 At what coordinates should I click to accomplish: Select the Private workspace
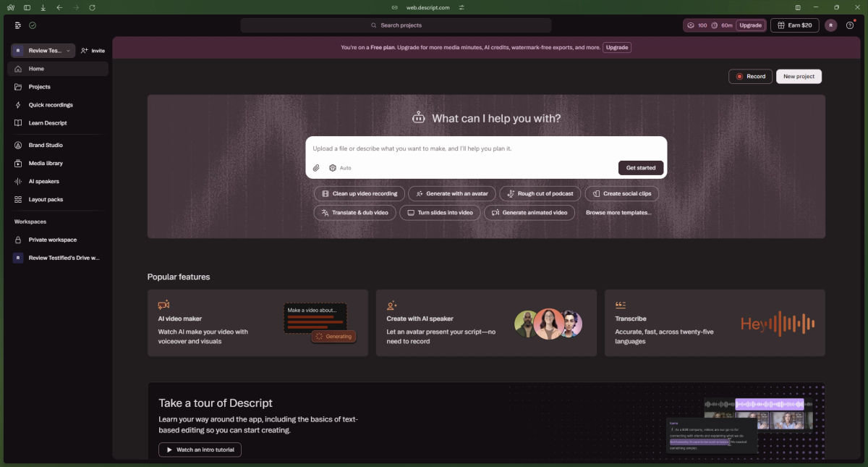click(52, 239)
